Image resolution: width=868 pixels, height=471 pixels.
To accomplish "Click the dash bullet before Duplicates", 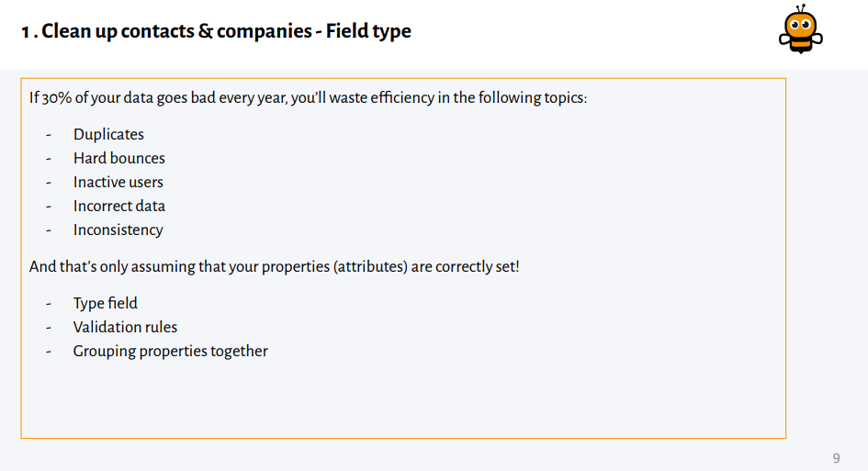I will pos(48,135).
